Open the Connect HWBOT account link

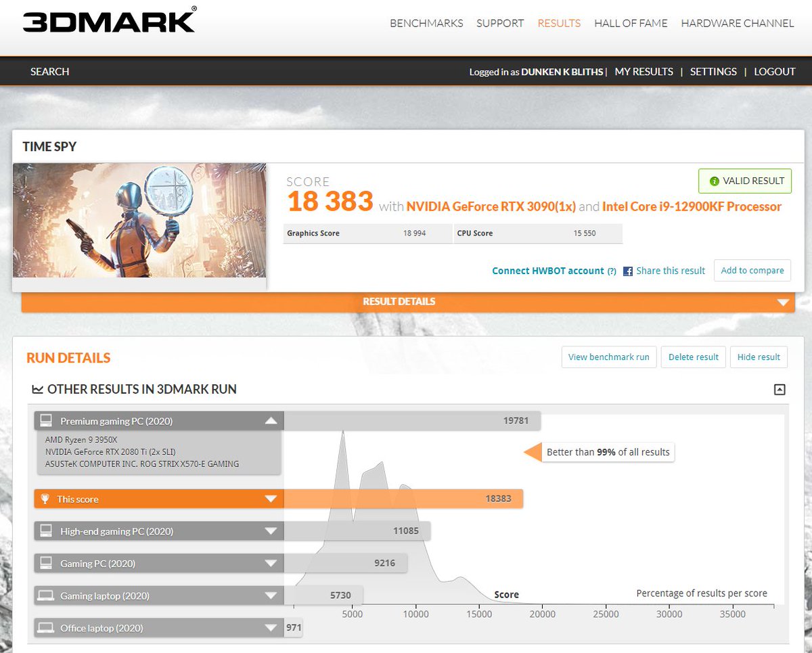point(548,271)
